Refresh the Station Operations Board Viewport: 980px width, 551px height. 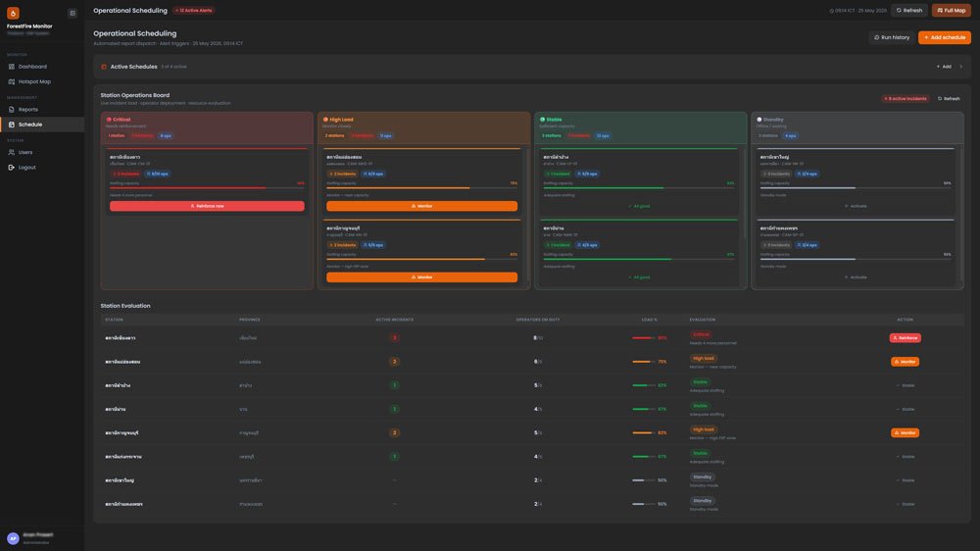tap(949, 99)
